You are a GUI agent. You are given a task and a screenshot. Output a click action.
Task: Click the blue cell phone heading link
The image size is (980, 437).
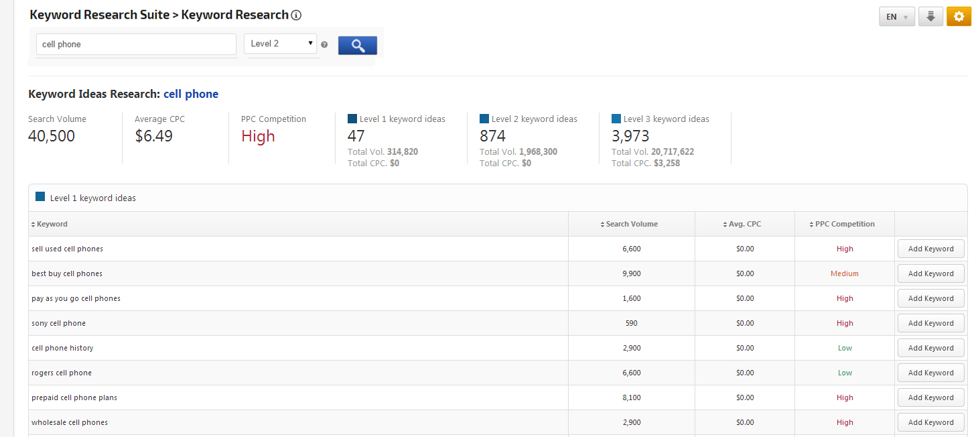[x=191, y=94]
